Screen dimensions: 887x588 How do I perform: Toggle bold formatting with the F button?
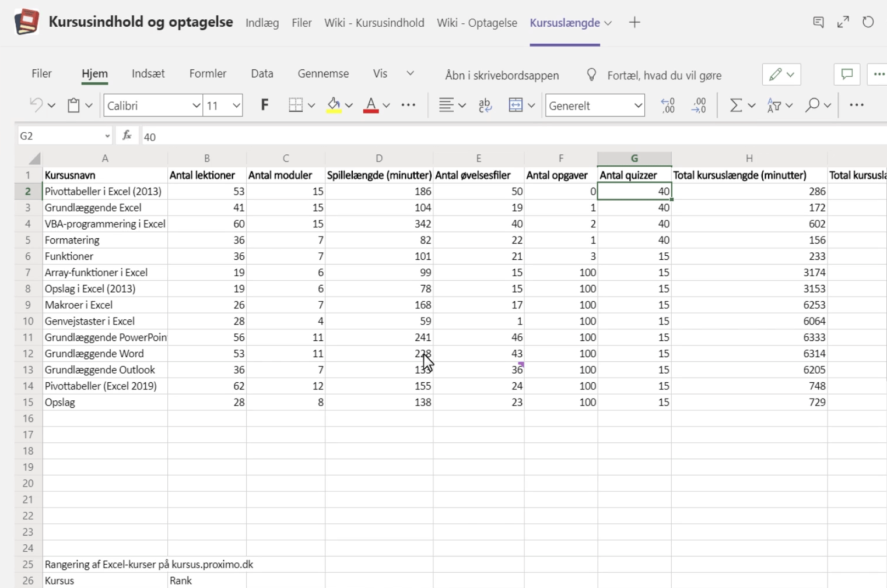(265, 105)
